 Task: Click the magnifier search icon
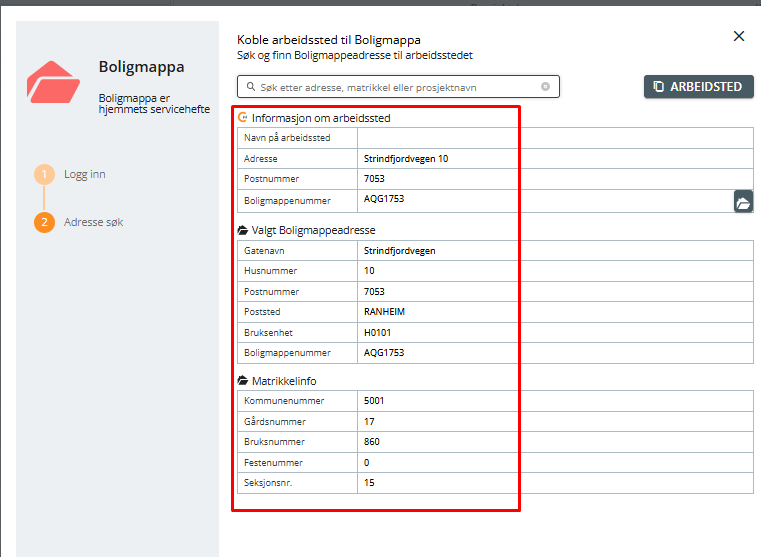point(250,86)
